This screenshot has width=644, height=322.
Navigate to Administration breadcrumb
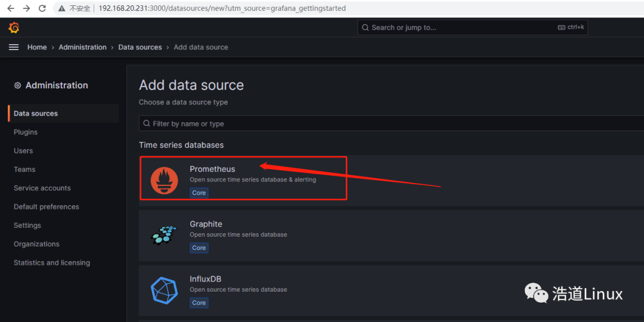click(x=82, y=47)
